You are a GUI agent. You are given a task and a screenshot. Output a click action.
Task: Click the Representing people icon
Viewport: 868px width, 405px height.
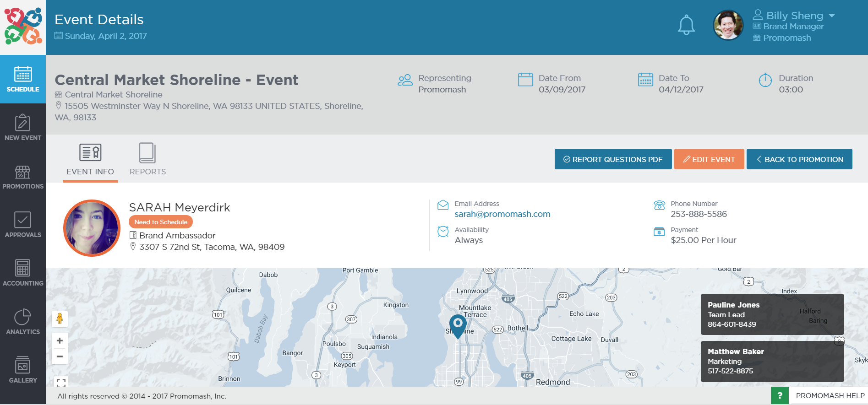[405, 80]
